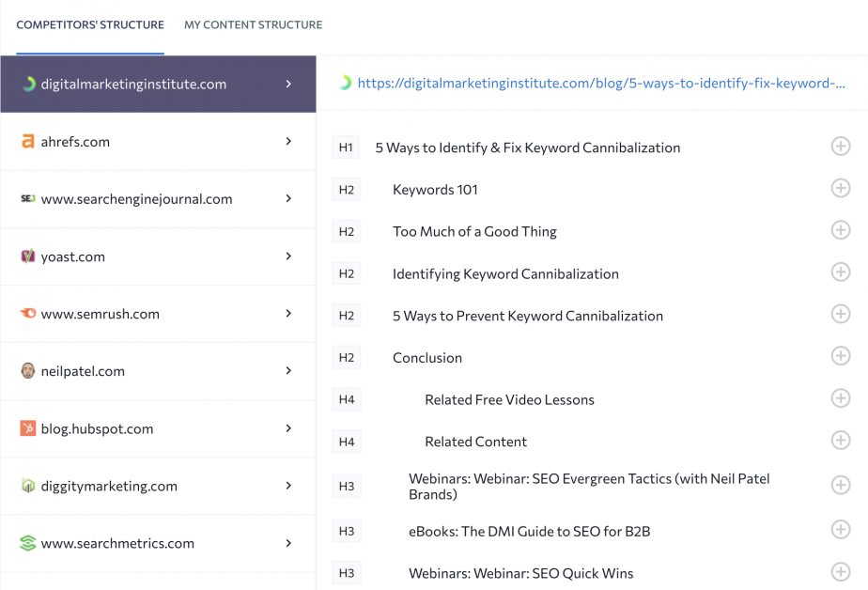868x590 pixels.
Task: Expand the yoast.com content structure
Action: (x=290, y=256)
